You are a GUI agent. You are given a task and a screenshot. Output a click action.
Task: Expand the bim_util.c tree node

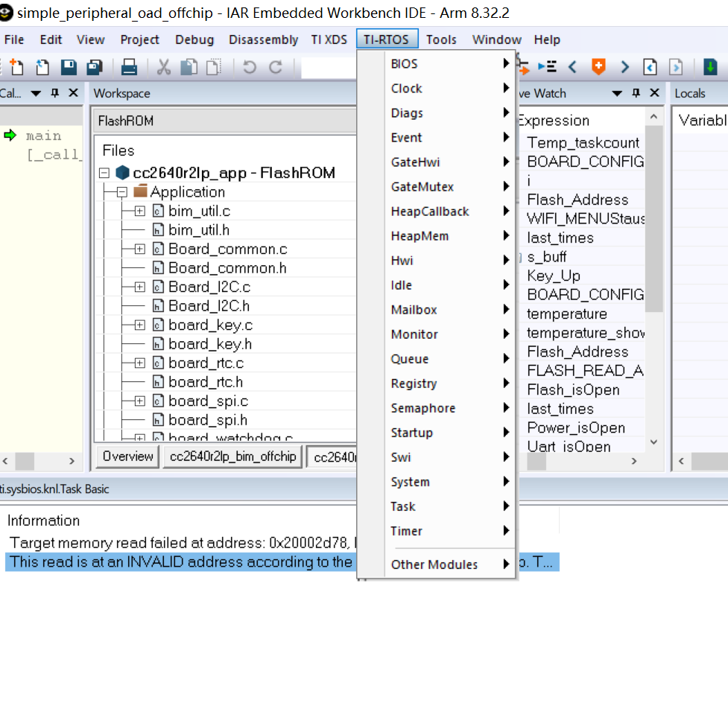point(139,211)
